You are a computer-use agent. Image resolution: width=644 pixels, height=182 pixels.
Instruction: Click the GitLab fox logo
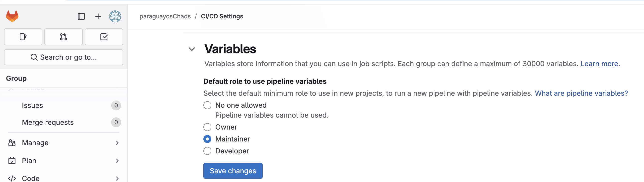click(12, 16)
